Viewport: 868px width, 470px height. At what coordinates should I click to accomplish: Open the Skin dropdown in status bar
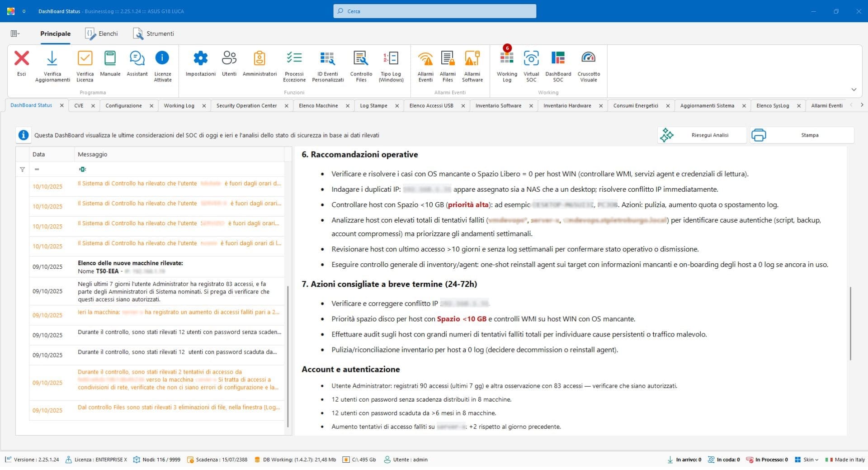(808, 460)
